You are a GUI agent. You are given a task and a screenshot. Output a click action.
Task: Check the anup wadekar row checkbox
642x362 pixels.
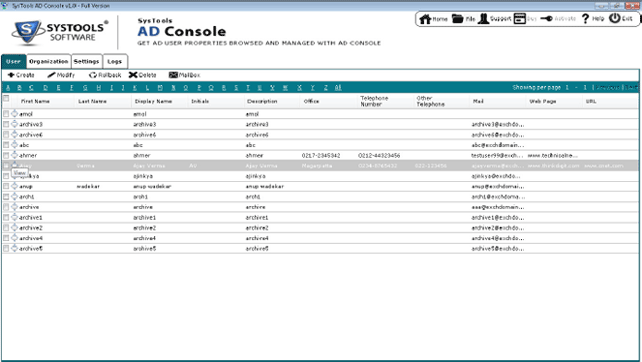point(6,186)
